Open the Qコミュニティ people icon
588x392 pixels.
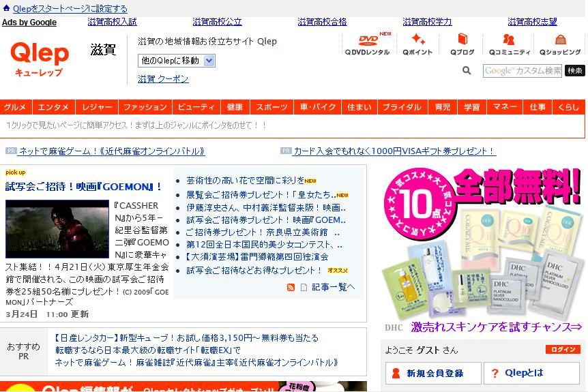coord(510,44)
